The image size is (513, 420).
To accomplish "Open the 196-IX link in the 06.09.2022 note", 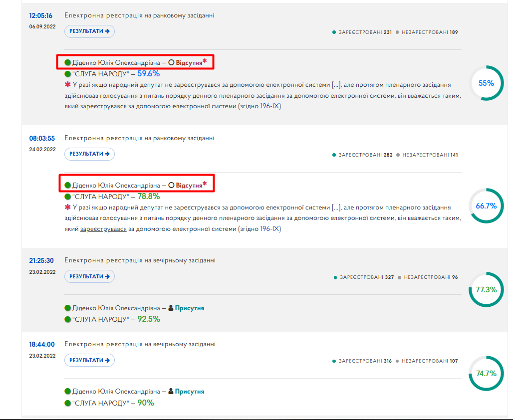I will click(x=269, y=106).
